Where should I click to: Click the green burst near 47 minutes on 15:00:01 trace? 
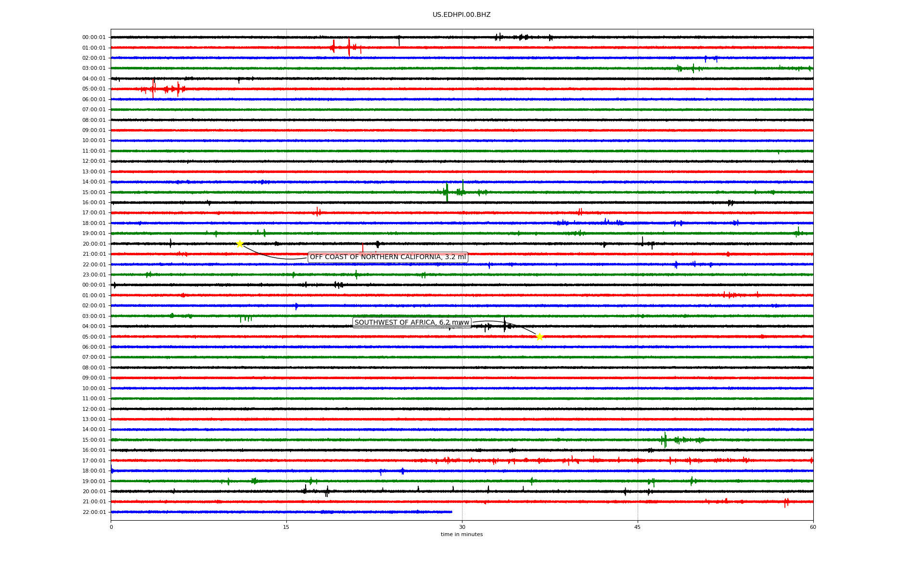665,440
